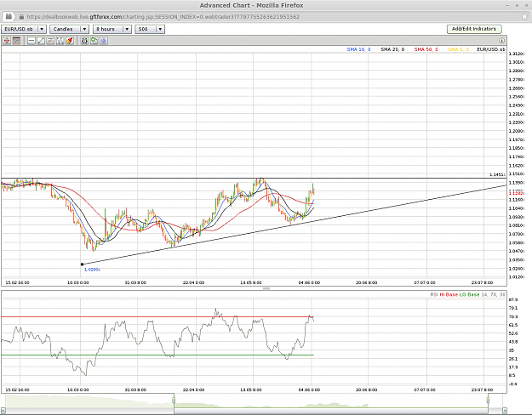Click the 1.1451 horizontal line price label

[497, 174]
